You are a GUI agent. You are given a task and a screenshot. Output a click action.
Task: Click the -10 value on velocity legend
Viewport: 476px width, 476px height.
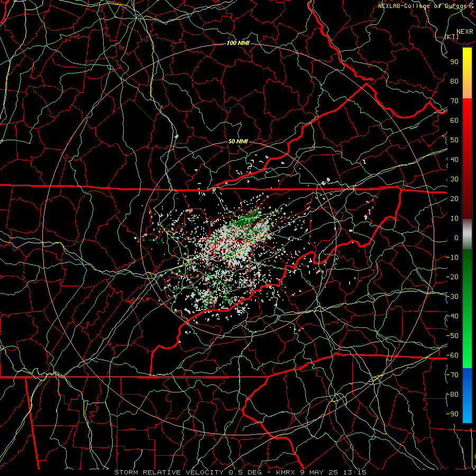[x=453, y=258]
